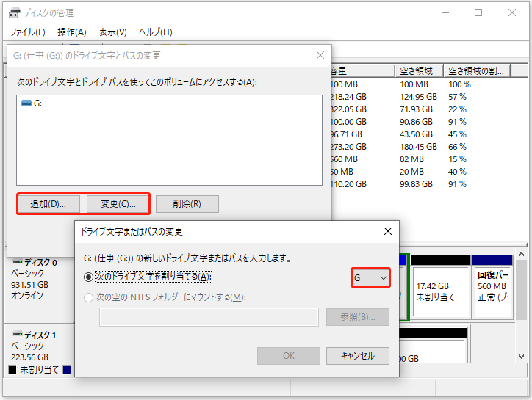Click the 空き領域 column header
Viewport: 532px width, 400px height.
419,71
